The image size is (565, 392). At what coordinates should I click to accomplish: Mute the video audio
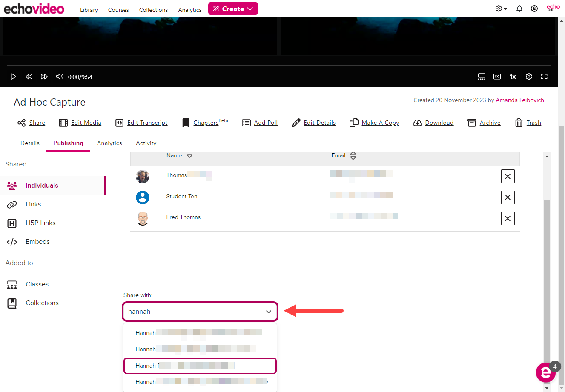click(x=60, y=77)
